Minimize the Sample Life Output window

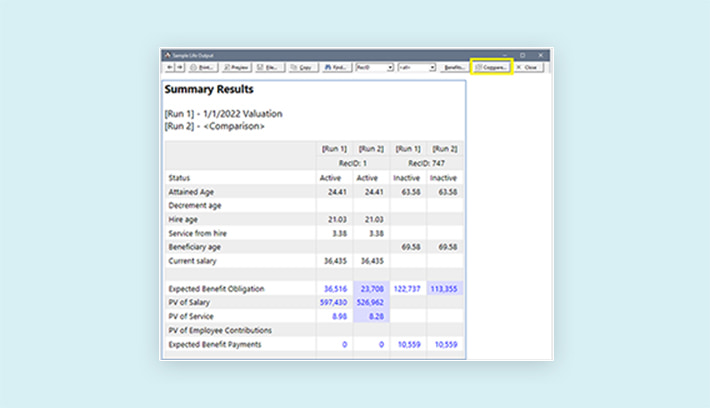[503, 54]
